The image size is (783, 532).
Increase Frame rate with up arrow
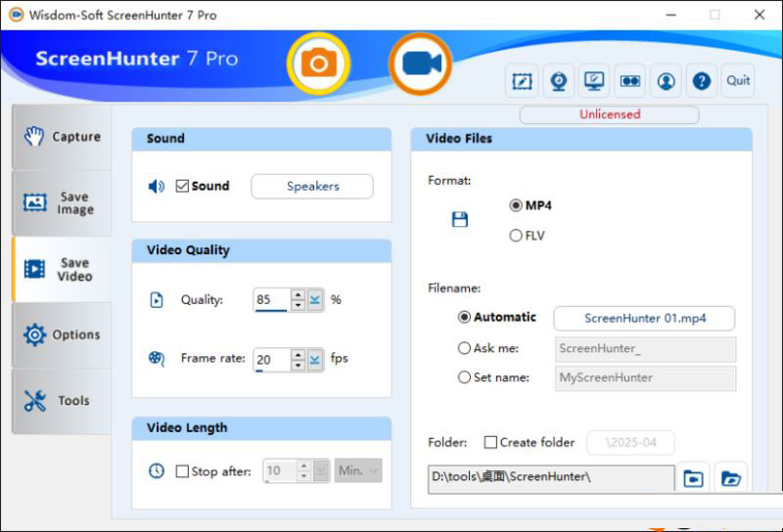pos(299,354)
